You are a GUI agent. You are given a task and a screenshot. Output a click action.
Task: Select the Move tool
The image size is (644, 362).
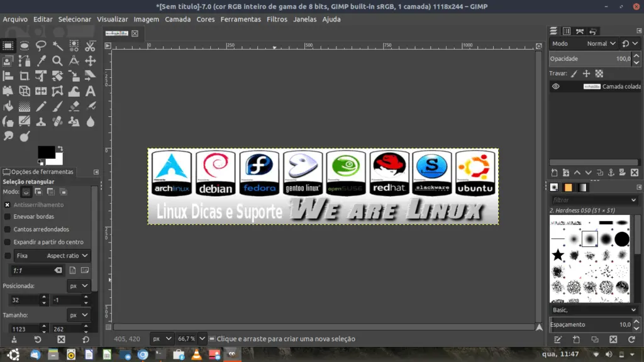pyautogui.click(x=91, y=61)
